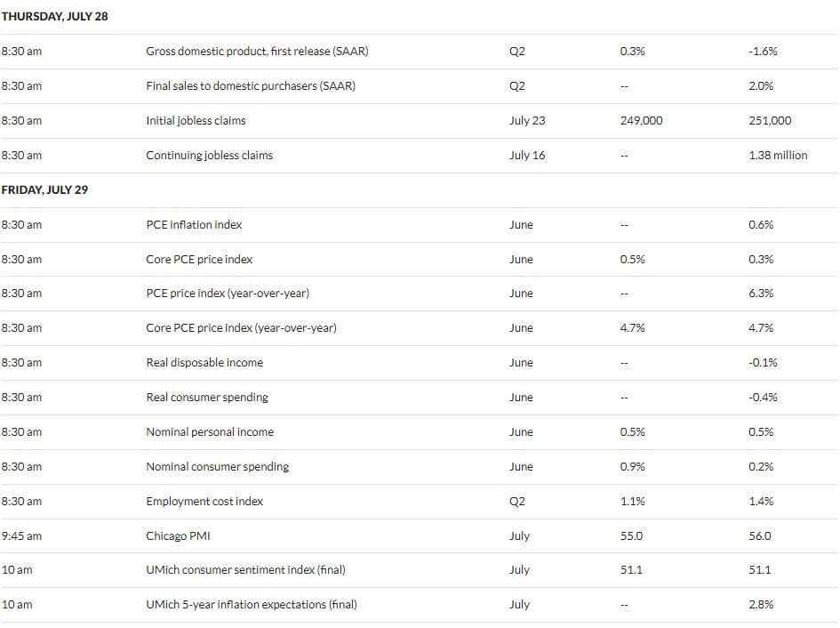Click PCE price index (year-over-year)
This screenshot has width=840, height=628.
(x=228, y=294)
